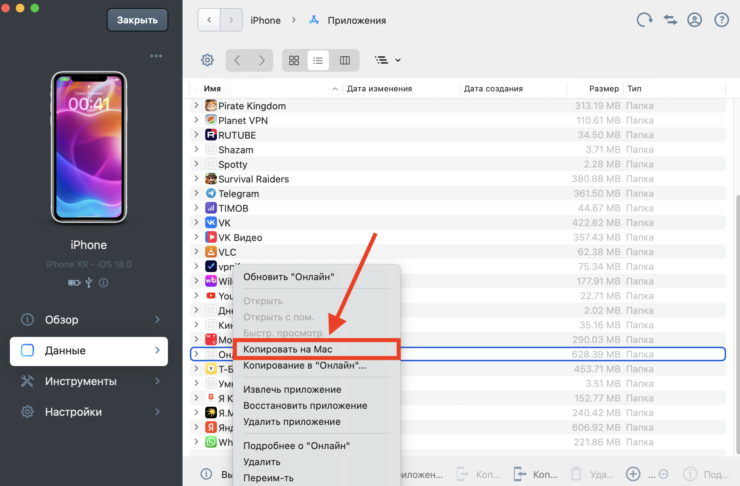Expand the TIMOB row
The image size is (740, 486).
click(x=196, y=208)
